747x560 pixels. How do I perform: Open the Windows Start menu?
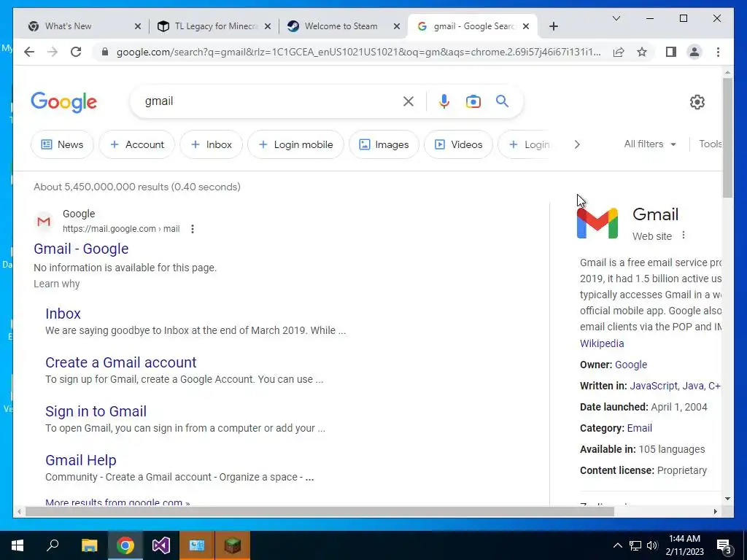pyautogui.click(x=18, y=545)
